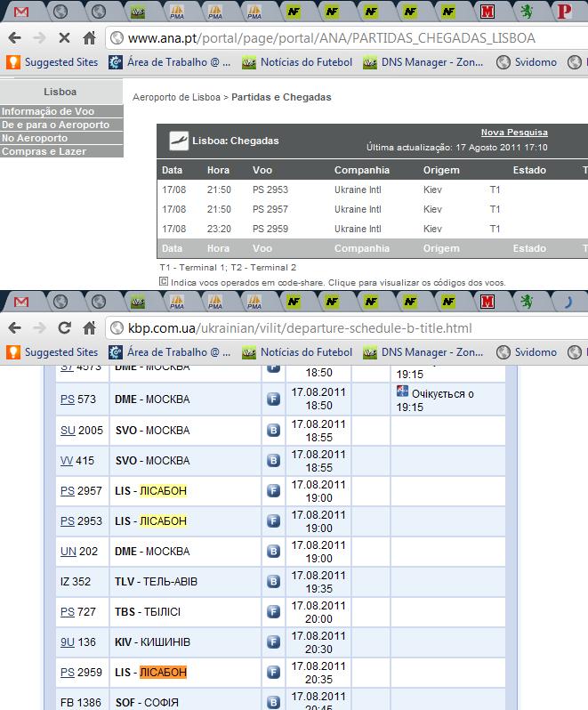Go back using the arrow in the kbp.com.ua window
The height and width of the screenshot is (710, 588).
pyautogui.click(x=15, y=328)
